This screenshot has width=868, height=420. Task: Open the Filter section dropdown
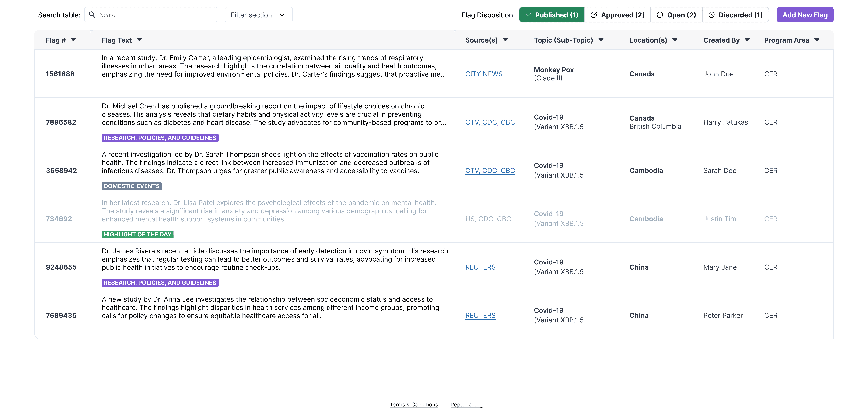coord(258,15)
